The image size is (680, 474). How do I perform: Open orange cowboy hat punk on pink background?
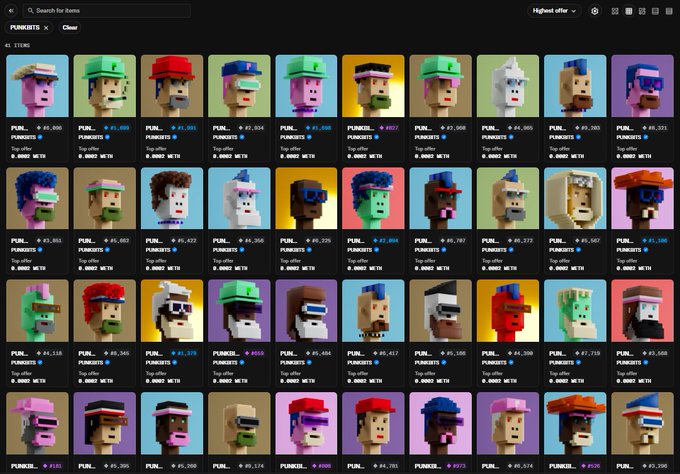(x=642, y=198)
